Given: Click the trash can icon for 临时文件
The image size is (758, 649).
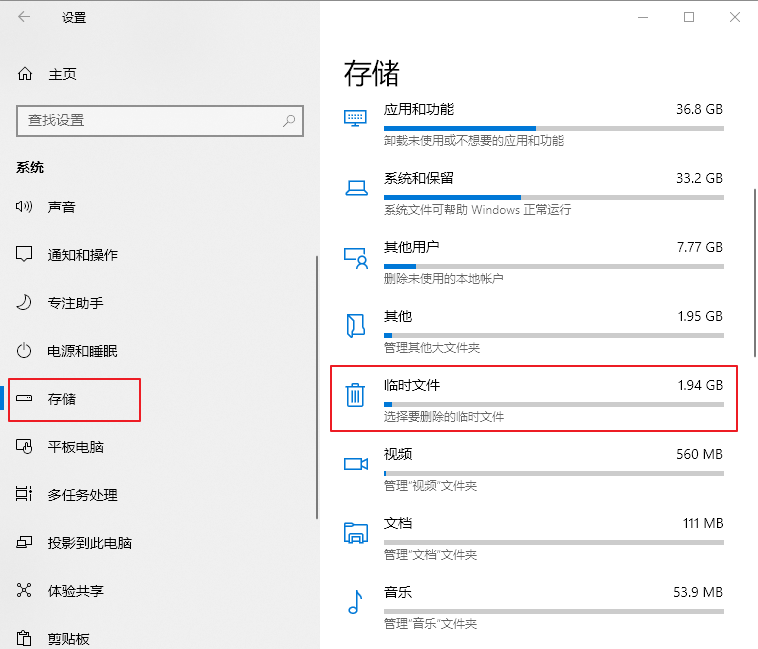Looking at the screenshot, I should pyautogui.click(x=355, y=394).
